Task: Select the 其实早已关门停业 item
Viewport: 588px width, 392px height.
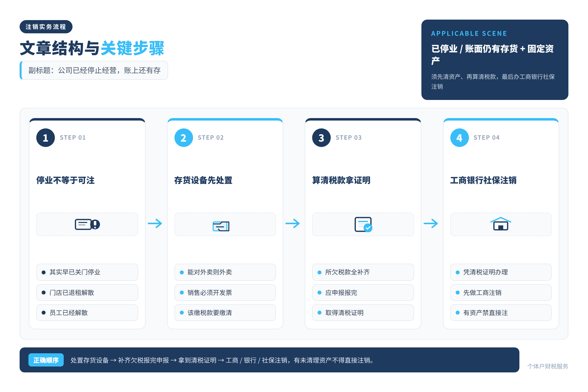Action: [87, 272]
